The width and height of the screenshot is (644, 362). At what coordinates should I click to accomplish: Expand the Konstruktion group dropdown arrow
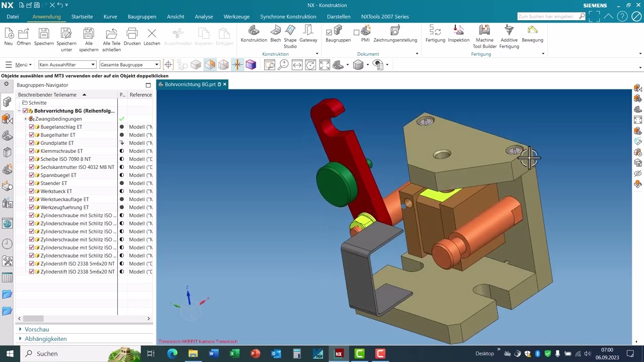tap(316, 54)
